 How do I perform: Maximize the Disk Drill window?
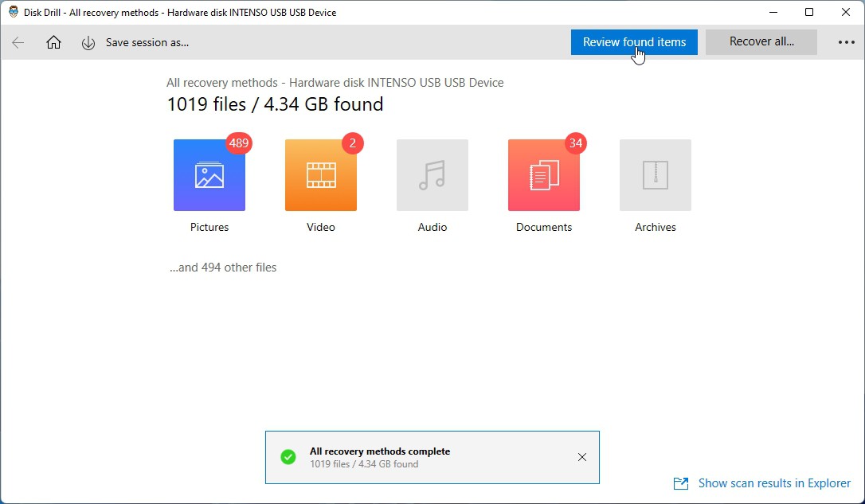pos(809,13)
